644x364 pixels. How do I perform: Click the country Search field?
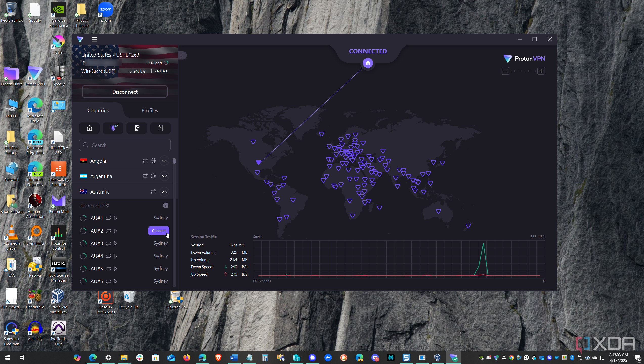[125, 145]
